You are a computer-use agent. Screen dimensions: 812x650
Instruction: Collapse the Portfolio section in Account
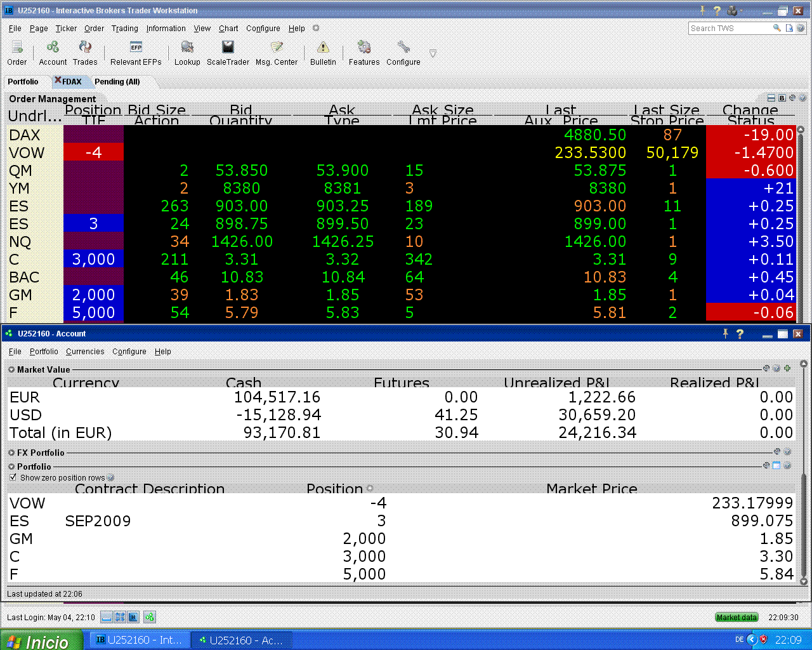tap(11, 467)
